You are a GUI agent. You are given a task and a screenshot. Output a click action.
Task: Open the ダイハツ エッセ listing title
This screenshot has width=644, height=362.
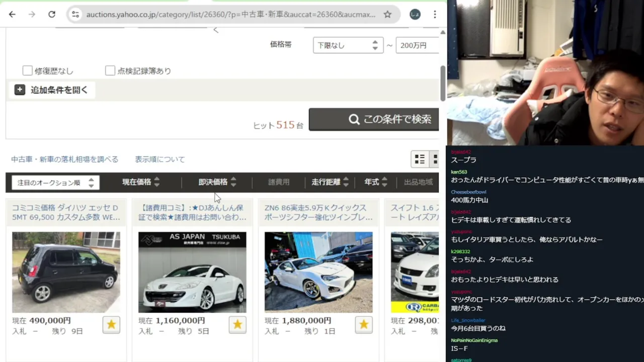coord(66,212)
